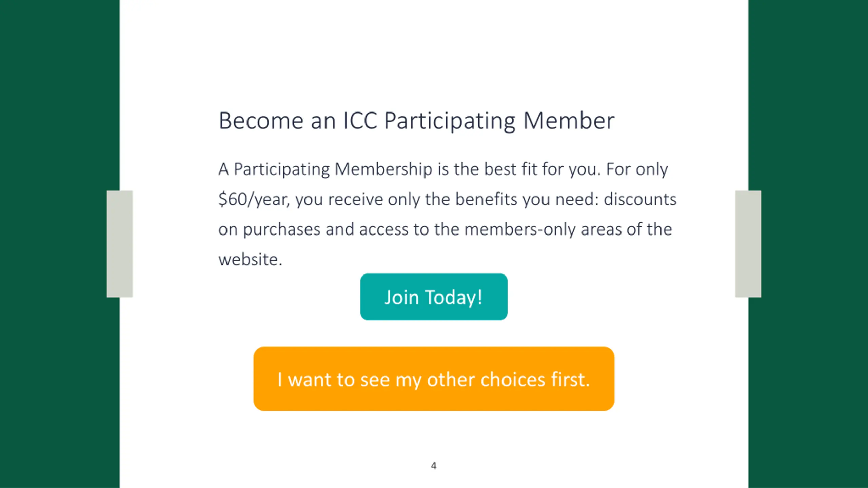Click the word "discounts" in the paragraph
Viewport: 868px width, 488px height.
640,199
